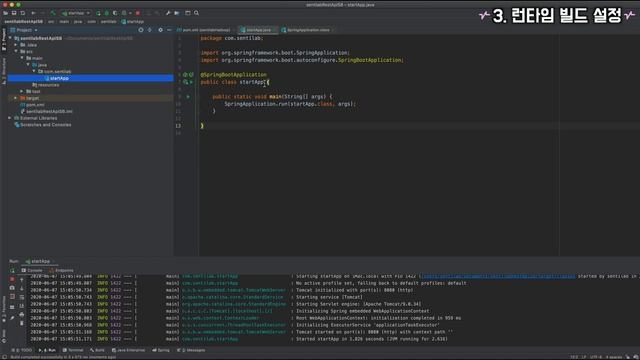Navigate Back arrow in toolbar
Screen dimensions: 640x360
tap(33, 13)
